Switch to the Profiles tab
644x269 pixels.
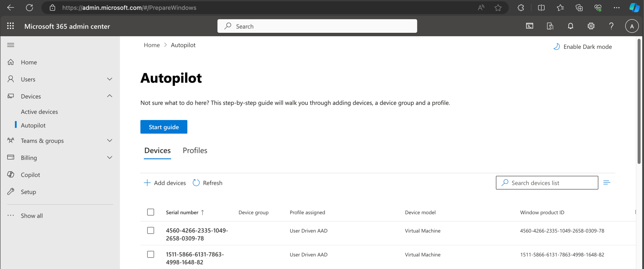click(195, 151)
